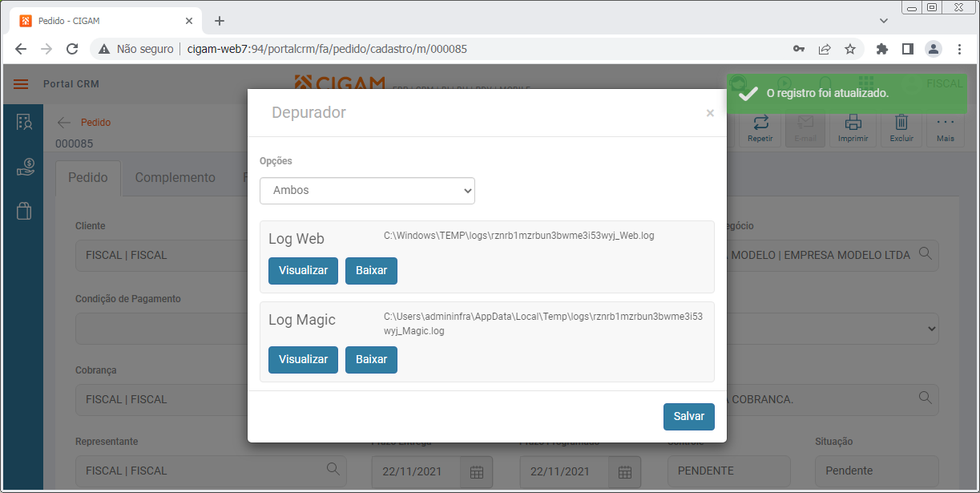The image size is (980, 493).
Task: Click Baixar for Log Web
Action: [x=371, y=271]
